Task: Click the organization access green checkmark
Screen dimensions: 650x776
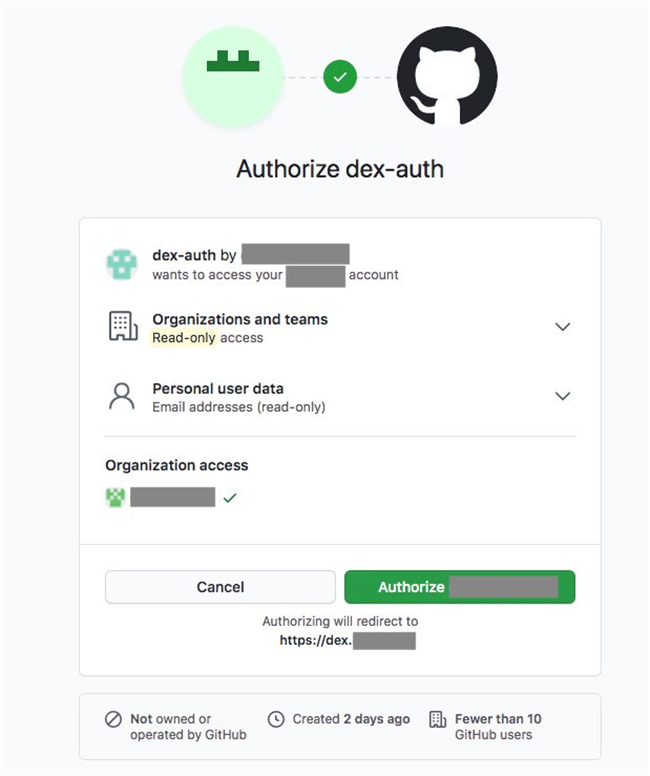Action: click(x=230, y=498)
